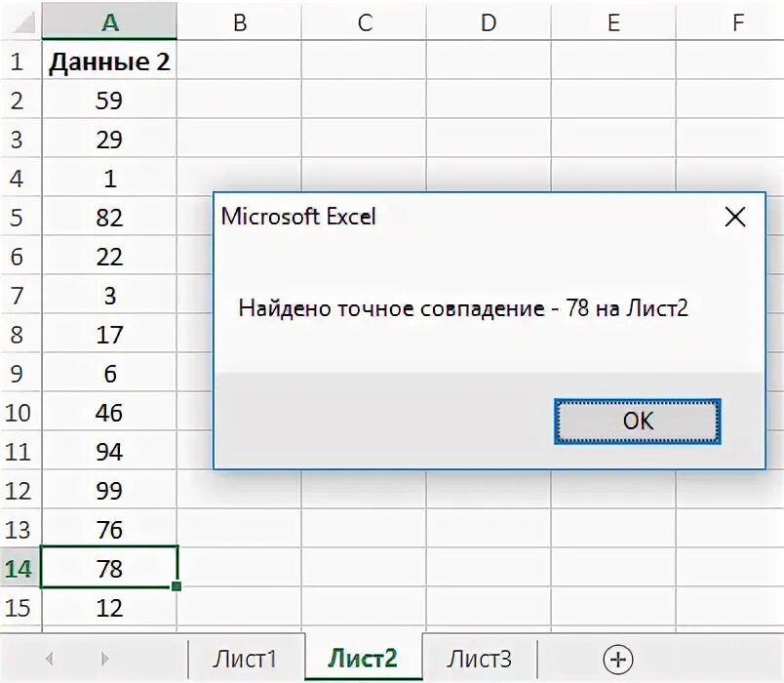The image size is (784, 683).
Task: Switch to the Лист1 sheet tab
Action: tap(245, 658)
